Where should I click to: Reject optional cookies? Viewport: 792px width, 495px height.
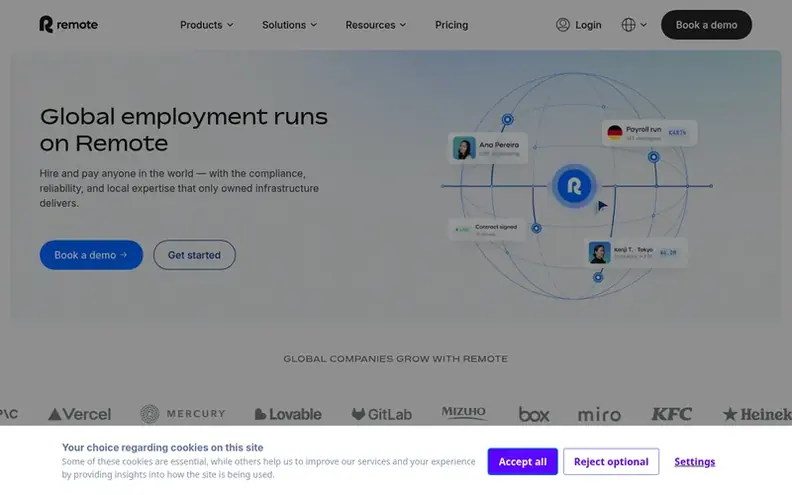[x=611, y=462]
